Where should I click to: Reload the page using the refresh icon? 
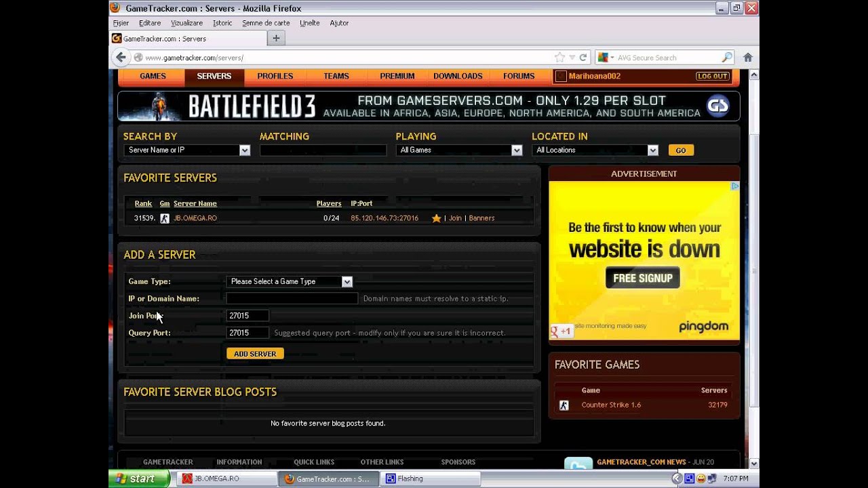583,58
